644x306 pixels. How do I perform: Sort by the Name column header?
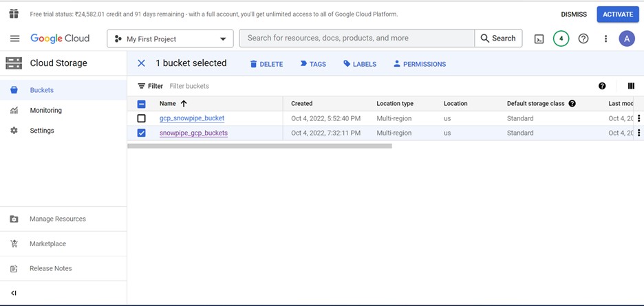point(168,104)
